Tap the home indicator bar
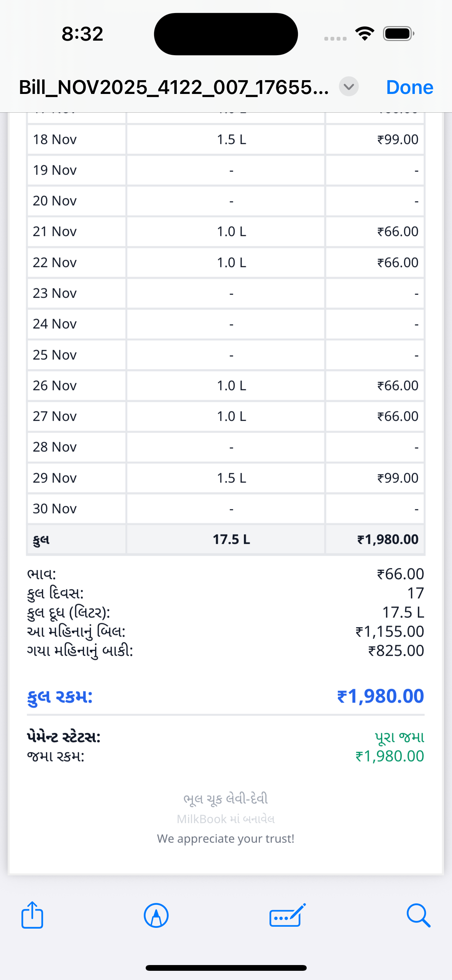Image resolution: width=452 pixels, height=980 pixels. [226, 968]
